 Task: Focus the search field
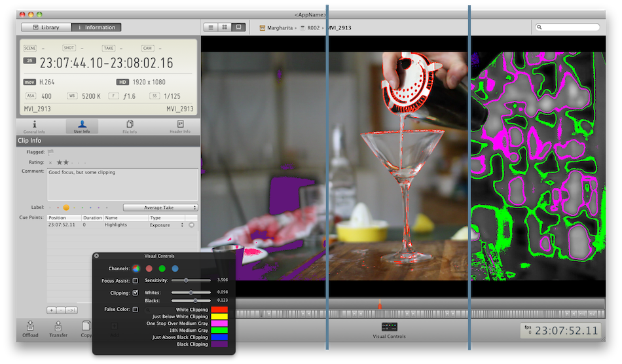(x=568, y=27)
